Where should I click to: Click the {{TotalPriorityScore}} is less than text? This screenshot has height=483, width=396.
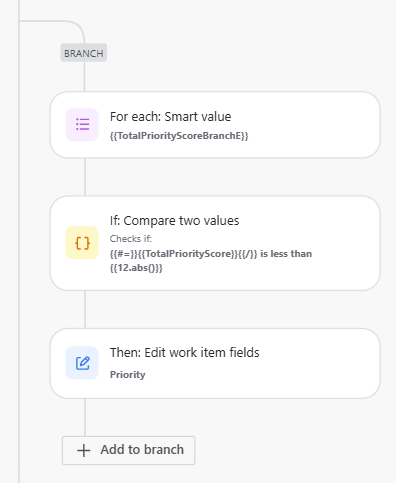(211, 254)
